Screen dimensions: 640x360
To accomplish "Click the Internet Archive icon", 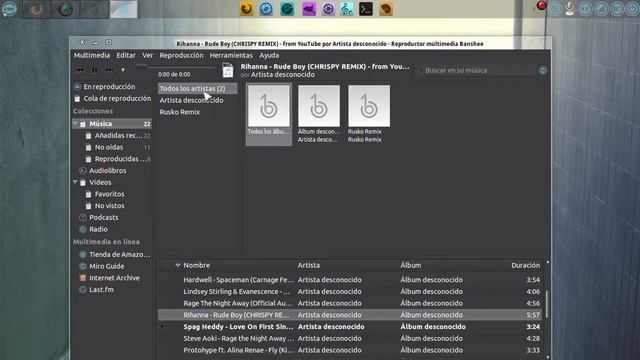I will (x=83, y=278).
